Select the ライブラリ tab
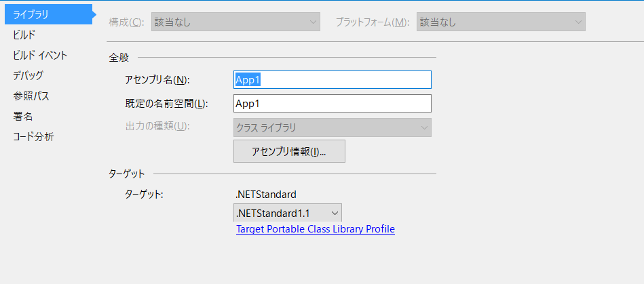644x284 pixels. [x=48, y=15]
